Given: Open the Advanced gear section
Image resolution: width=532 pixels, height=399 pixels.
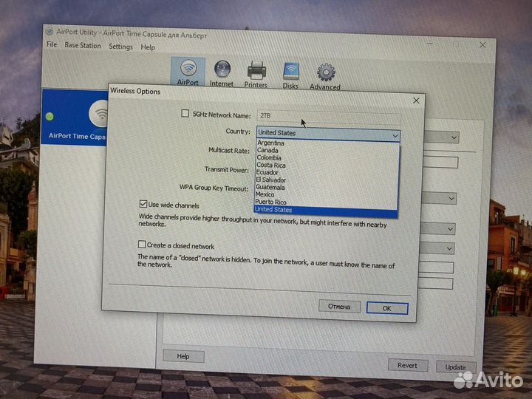Looking at the screenshot, I should [x=325, y=77].
